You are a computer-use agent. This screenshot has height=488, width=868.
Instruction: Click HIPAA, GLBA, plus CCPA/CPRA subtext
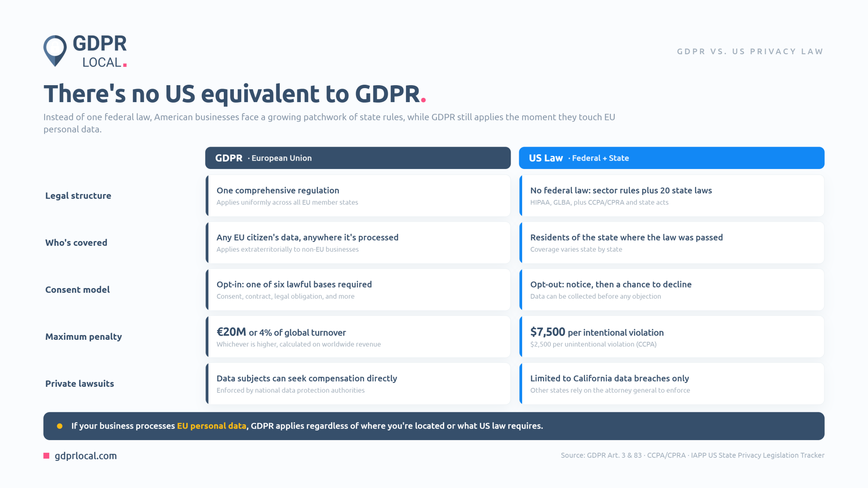pyautogui.click(x=599, y=202)
